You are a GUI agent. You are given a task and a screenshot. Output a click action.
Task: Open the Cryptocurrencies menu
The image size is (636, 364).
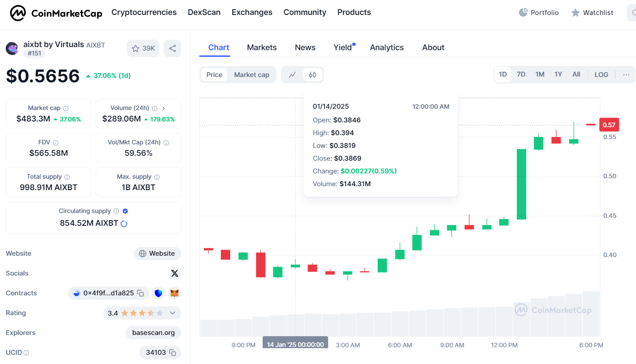[144, 12]
